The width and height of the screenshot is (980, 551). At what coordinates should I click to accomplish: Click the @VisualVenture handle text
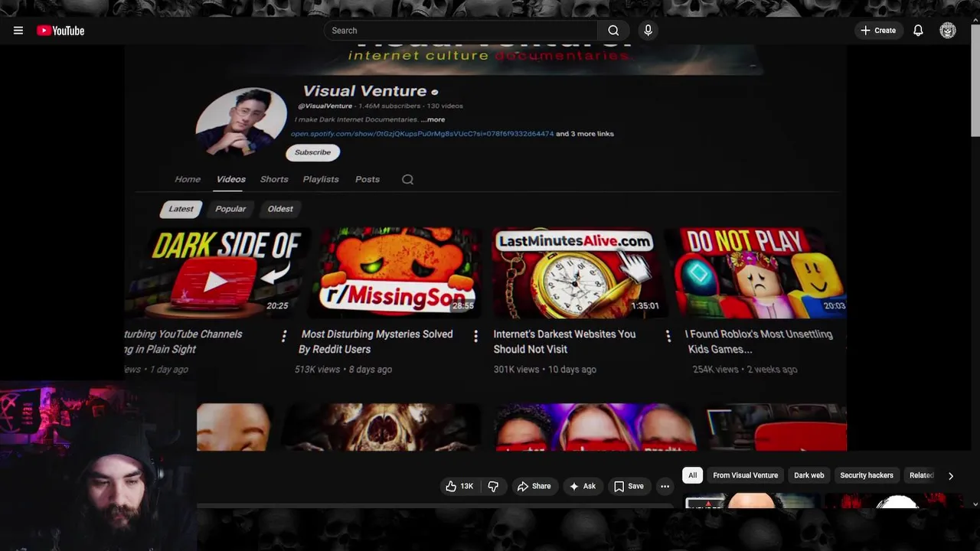pyautogui.click(x=325, y=106)
